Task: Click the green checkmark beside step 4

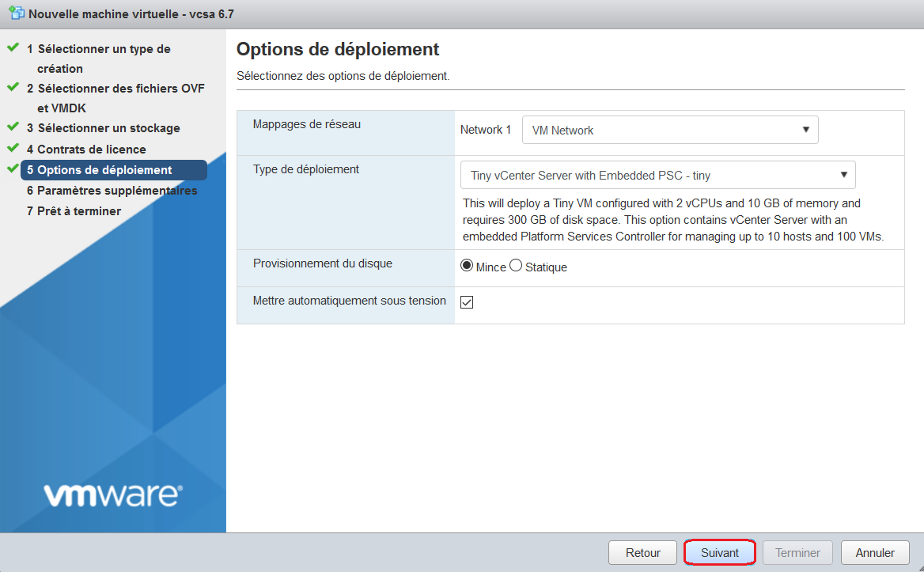Action: [13, 148]
